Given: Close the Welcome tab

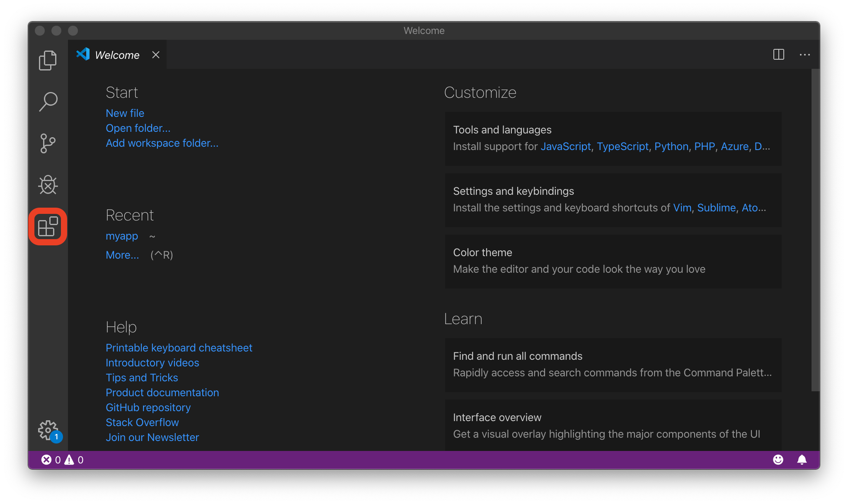Looking at the screenshot, I should [156, 55].
